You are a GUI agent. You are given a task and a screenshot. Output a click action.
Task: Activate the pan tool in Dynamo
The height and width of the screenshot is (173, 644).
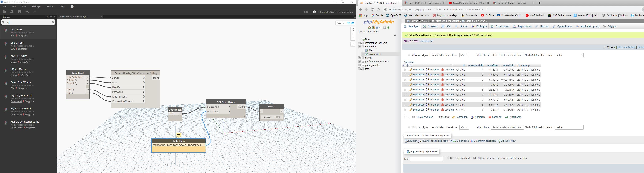[353, 44]
